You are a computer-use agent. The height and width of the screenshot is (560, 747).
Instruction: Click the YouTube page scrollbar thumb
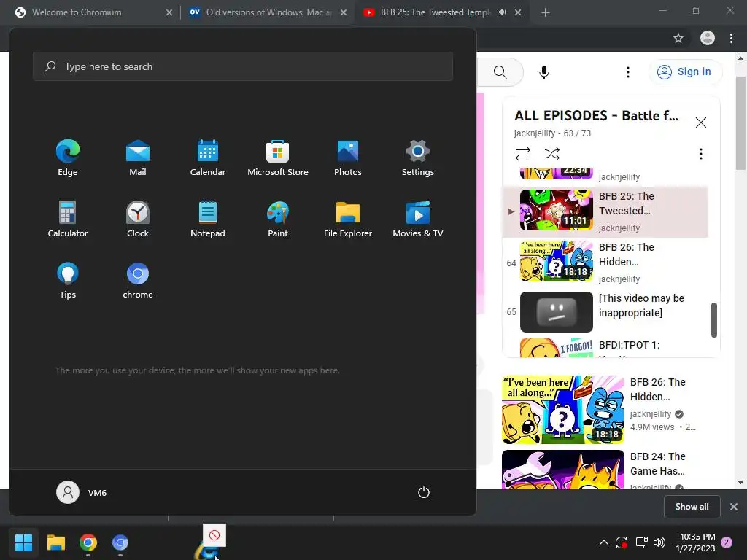point(740,122)
